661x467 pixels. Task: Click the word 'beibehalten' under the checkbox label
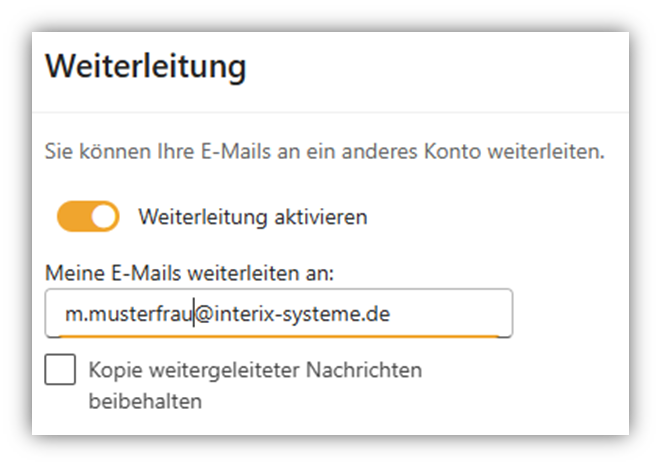145,401
